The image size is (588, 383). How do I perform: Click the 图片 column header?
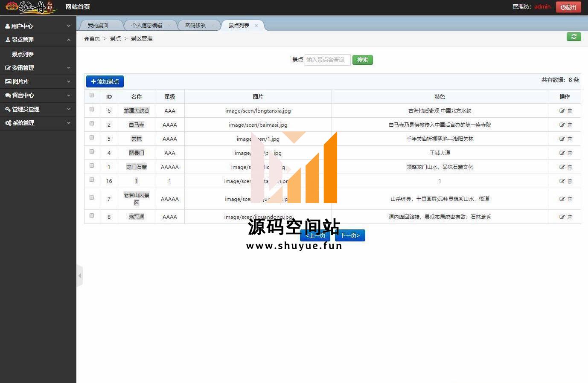(258, 96)
